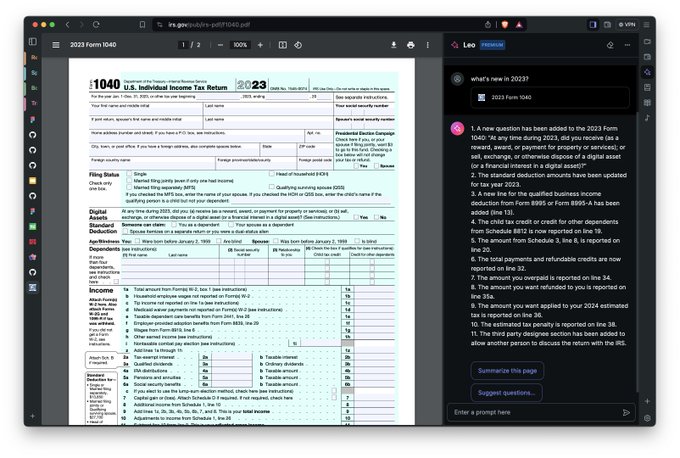Zoom in the PDF with plus button
Viewport: 680px width, 458px height.
[x=260, y=45]
